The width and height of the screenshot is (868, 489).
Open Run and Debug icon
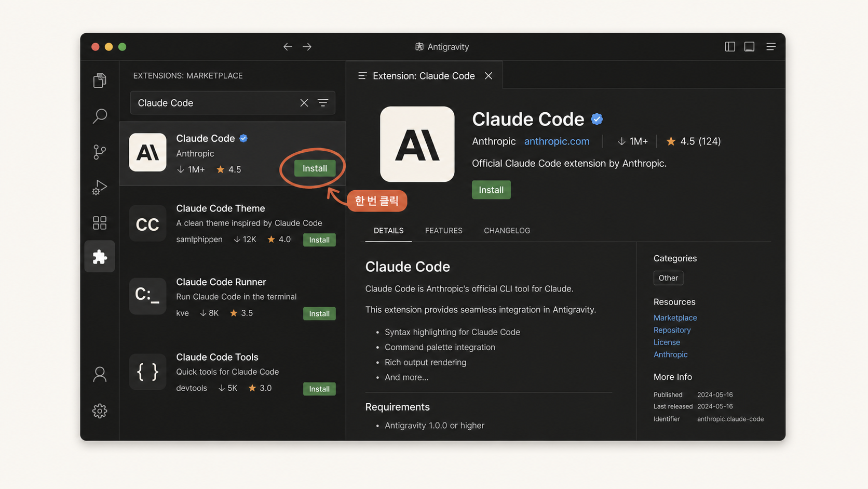coord(100,187)
